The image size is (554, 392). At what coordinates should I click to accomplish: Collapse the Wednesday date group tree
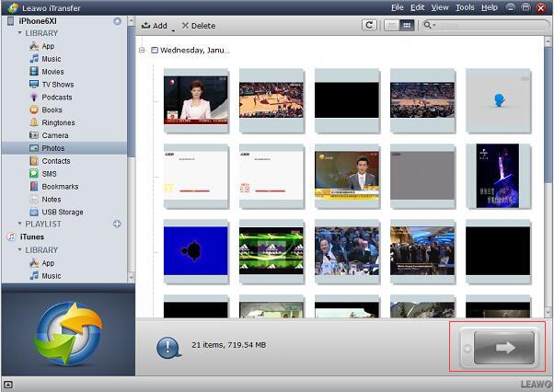143,51
